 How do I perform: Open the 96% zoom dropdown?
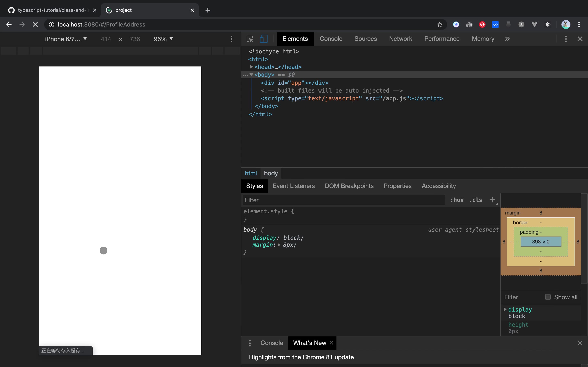point(163,39)
